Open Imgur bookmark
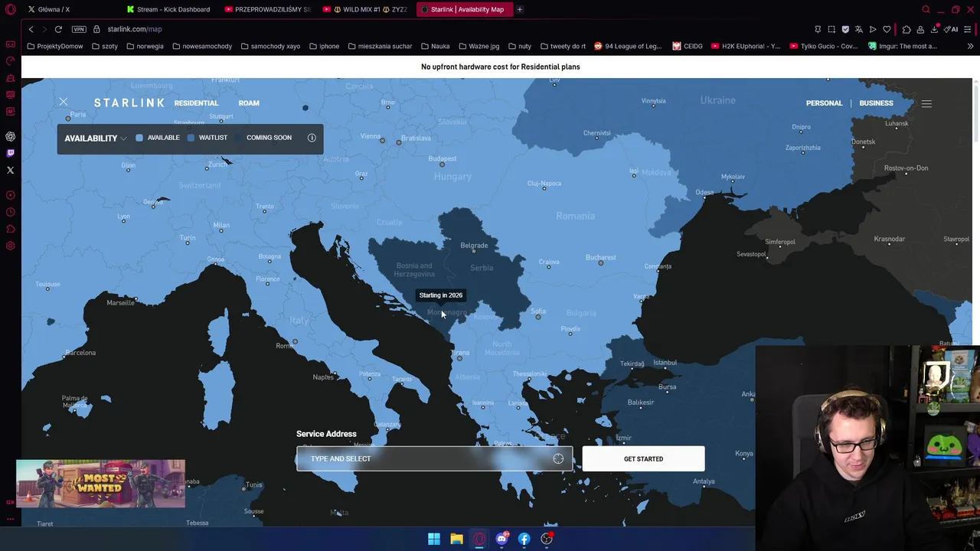Image resolution: width=980 pixels, height=551 pixels. click(x=903, y=46)
